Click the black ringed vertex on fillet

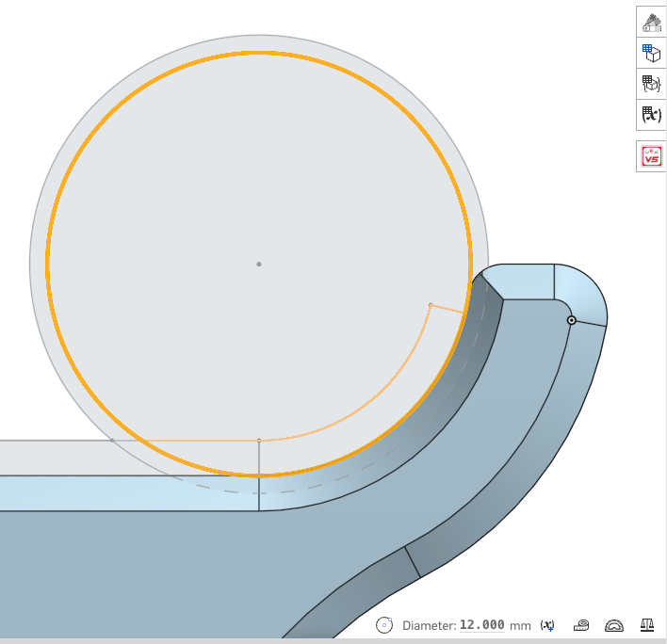(572, 320)
